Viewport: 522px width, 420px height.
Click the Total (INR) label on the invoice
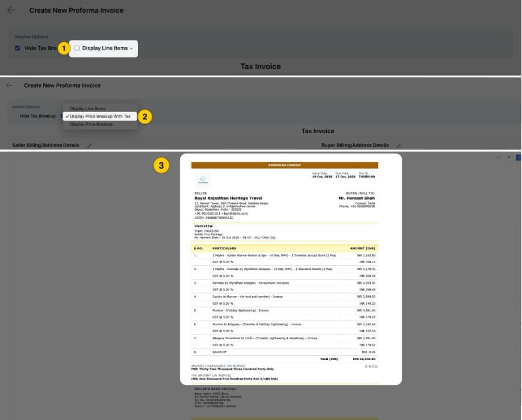pyautogui.click(x=329, y=359)
